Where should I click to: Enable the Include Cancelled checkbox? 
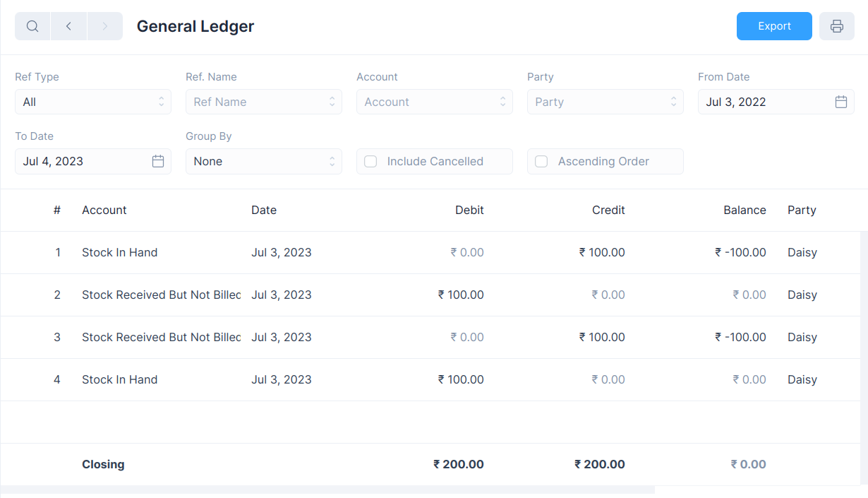pyautogui.click(x=370, y=161)
